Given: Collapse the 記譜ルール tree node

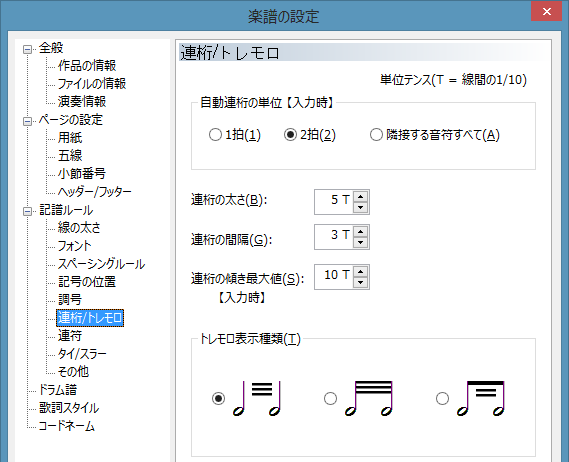Looking at the screenshot, I should [27, 211].
